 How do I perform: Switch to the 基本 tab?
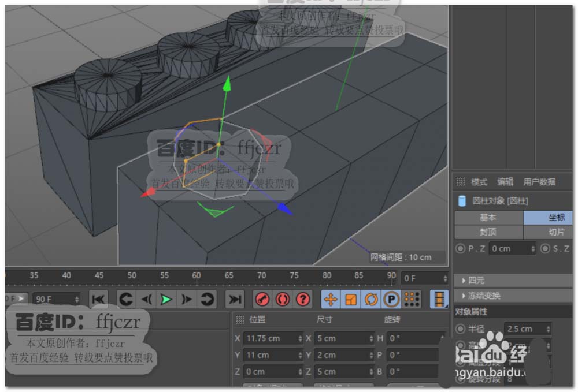[x=488, y=218]
